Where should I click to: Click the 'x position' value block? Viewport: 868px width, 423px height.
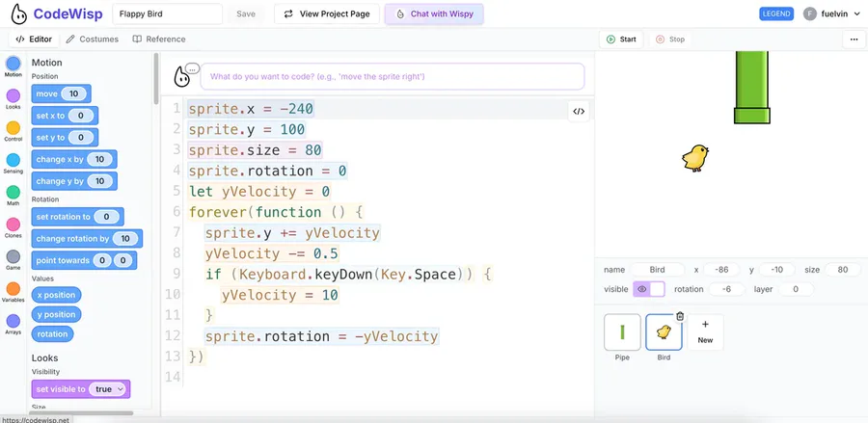57,295
